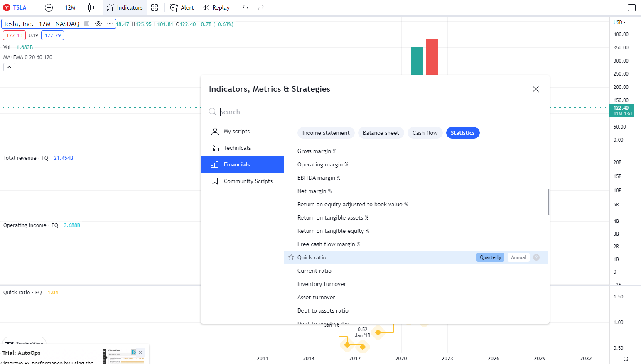
Task: Select Community Scripts in the sidebar
Action: 242,181
